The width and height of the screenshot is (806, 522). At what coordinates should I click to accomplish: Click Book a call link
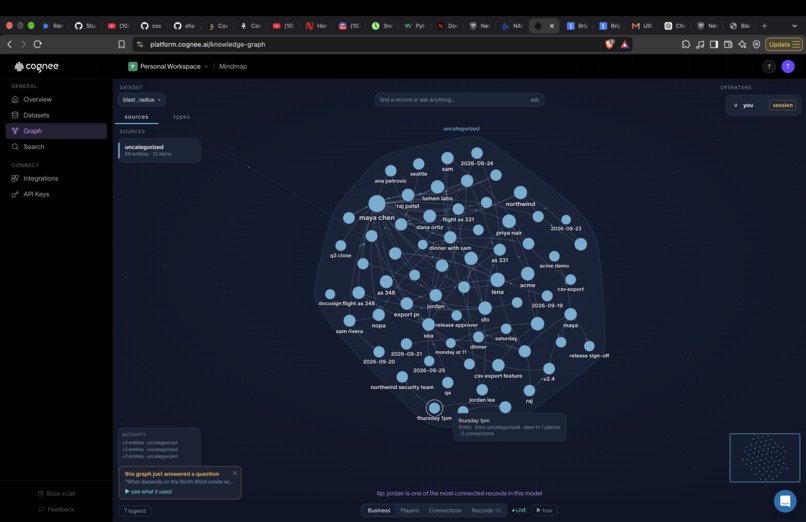[56, 494]
